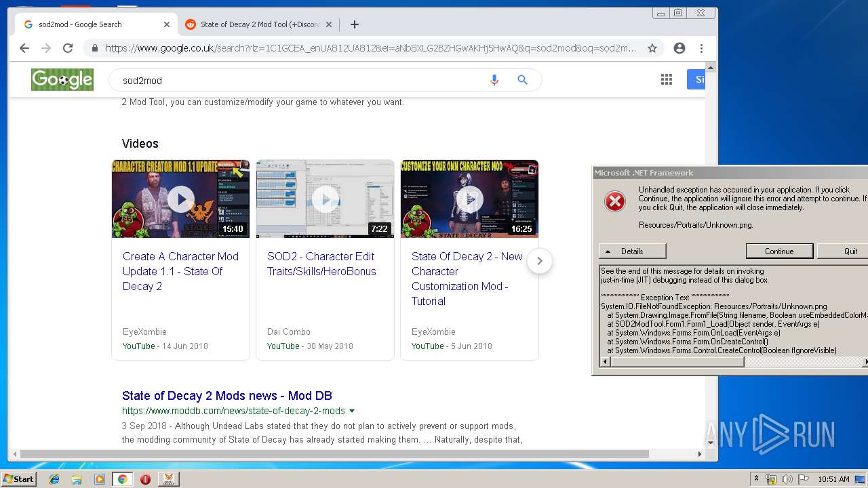Open Windows Media Player from the taskbar
868x488 pixels.
tap(100, 479)
